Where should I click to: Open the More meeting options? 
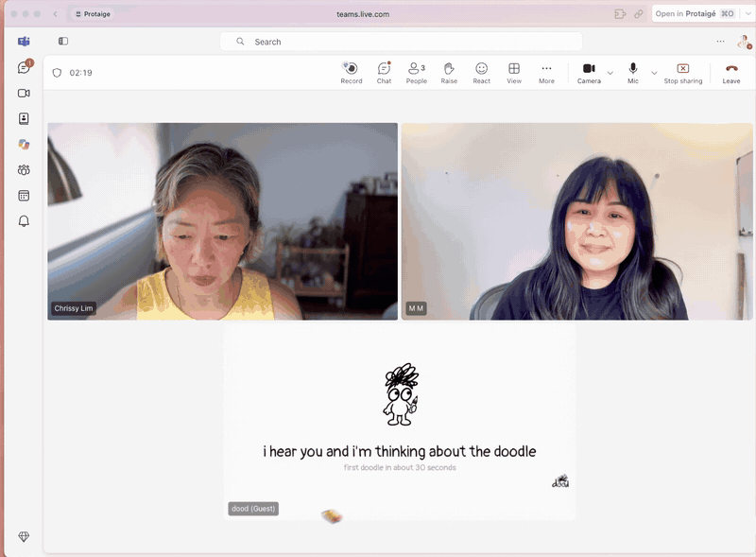coord(546,73)
